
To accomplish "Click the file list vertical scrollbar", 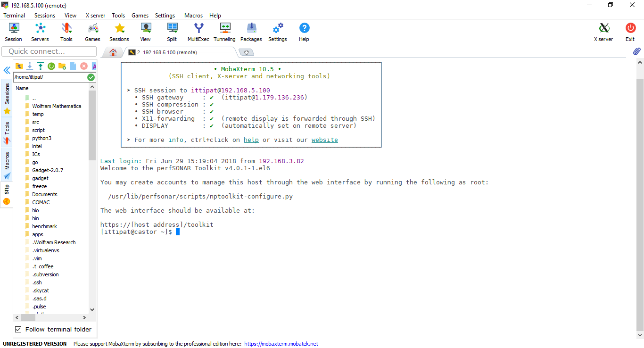I will click(92, 126).
